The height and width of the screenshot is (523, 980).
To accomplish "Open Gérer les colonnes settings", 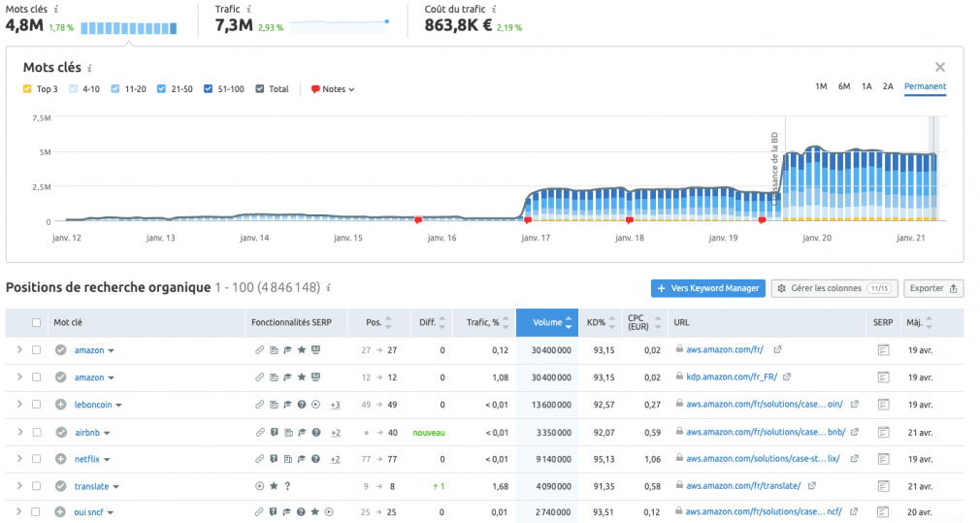I will pos(834,288).
